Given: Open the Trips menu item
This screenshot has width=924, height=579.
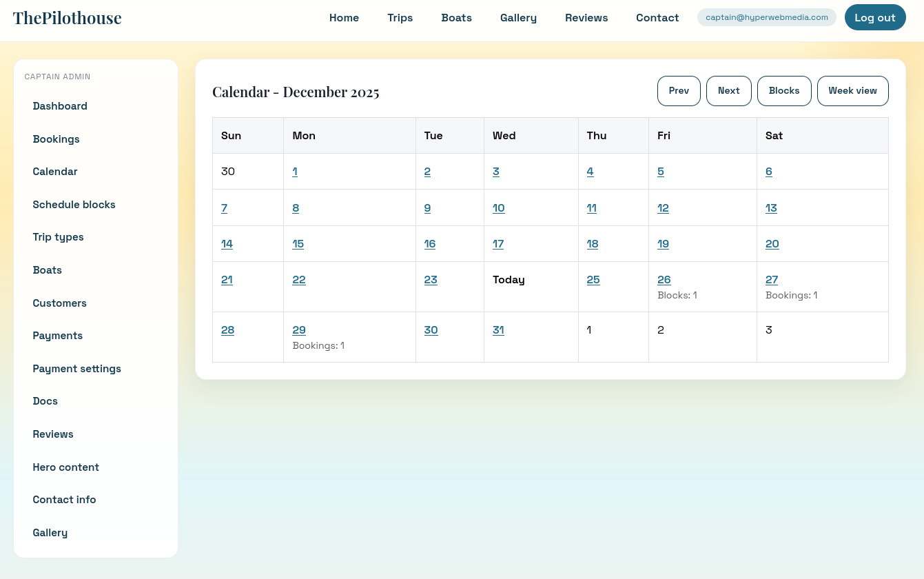Looking at the screenshot, I should pyautogui.click(x=400, y=18).
